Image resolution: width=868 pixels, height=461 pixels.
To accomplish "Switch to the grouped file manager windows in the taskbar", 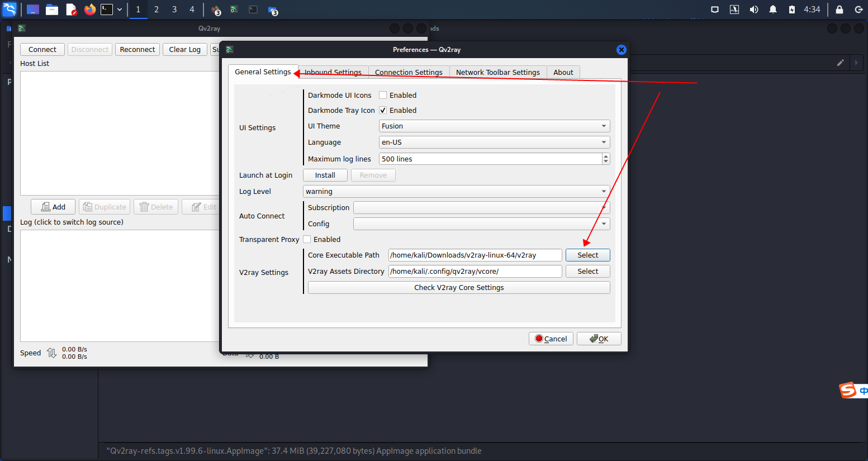I will point(273,10).
